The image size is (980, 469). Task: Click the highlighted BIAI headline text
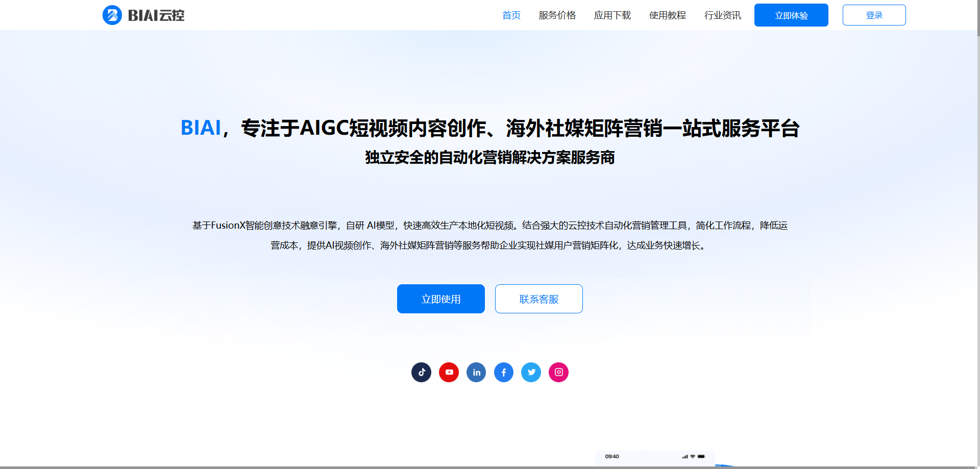201,129
